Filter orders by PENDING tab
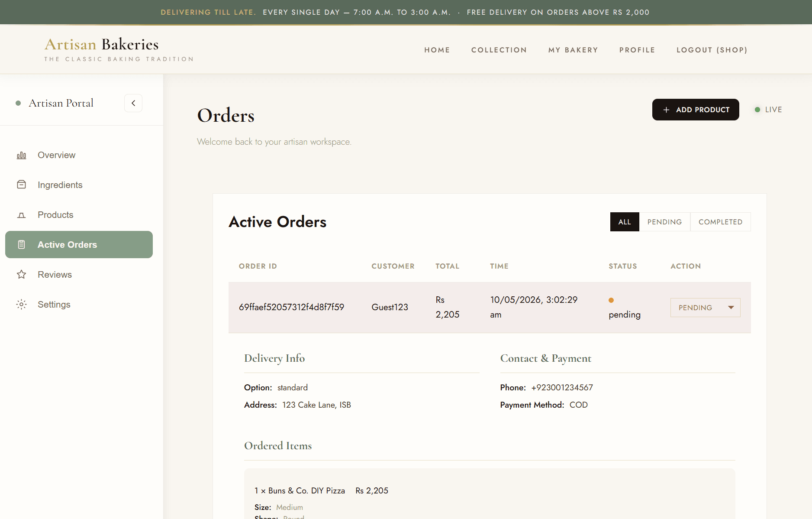Screen dimensions: 812x519 [x=664, y=222]
